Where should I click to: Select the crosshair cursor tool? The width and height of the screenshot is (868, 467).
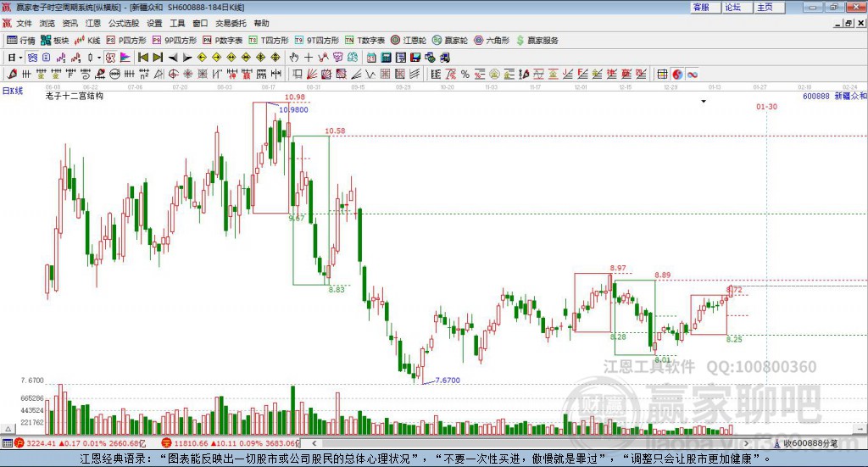(309, 58)
